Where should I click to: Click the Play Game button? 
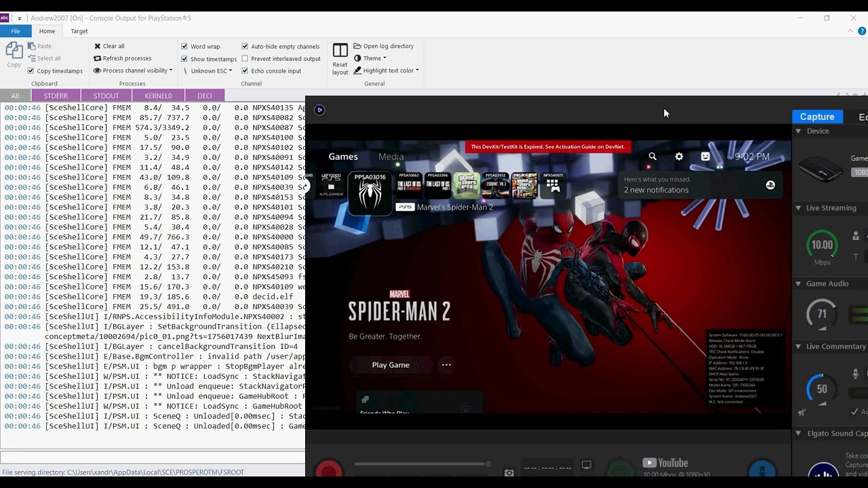point(391,365)
